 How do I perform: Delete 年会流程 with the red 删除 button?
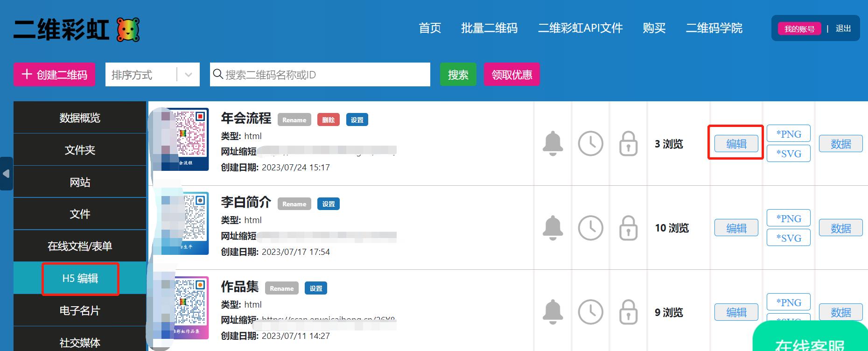click(328, 120)
